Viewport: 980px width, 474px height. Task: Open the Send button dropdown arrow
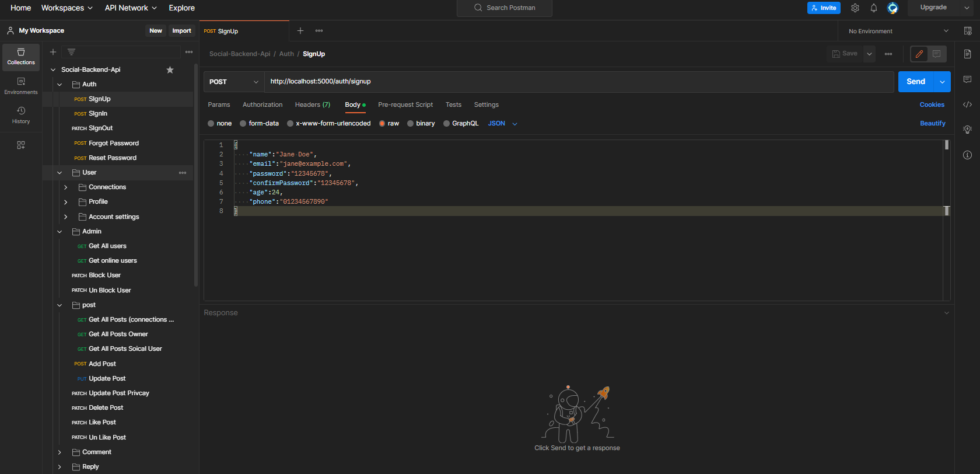click(943, 82)
